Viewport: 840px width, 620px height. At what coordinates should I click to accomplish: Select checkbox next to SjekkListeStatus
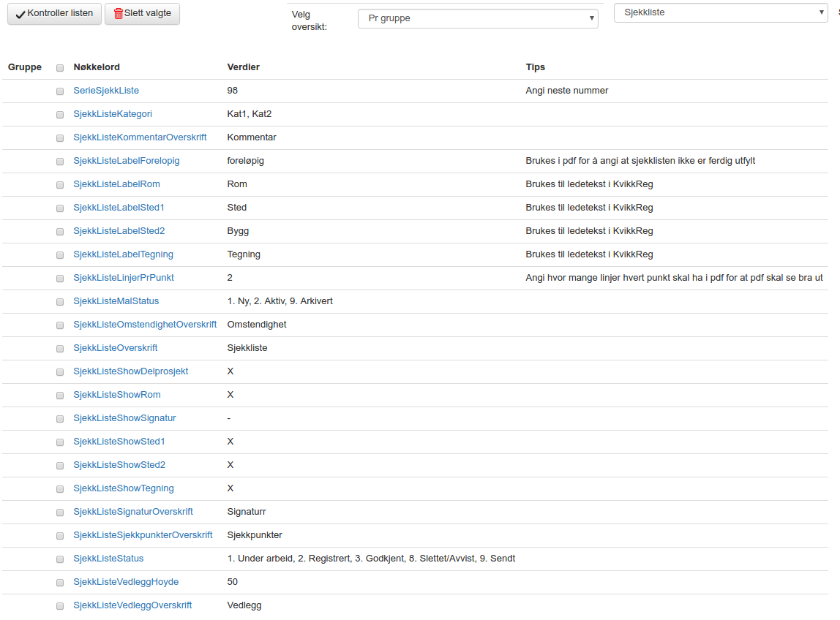click(60, 559)
